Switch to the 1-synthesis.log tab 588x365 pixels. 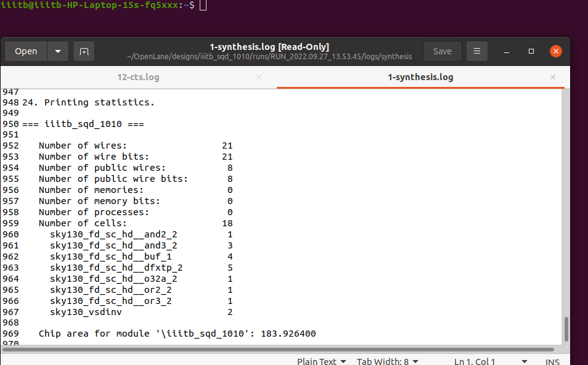pyautogui.click(x=420, y=77)
